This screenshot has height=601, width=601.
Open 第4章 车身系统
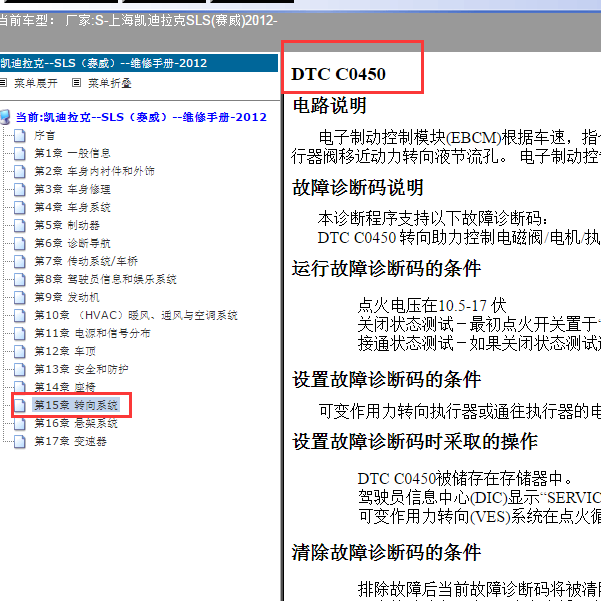pyautogui.click(x=72, y=207)
